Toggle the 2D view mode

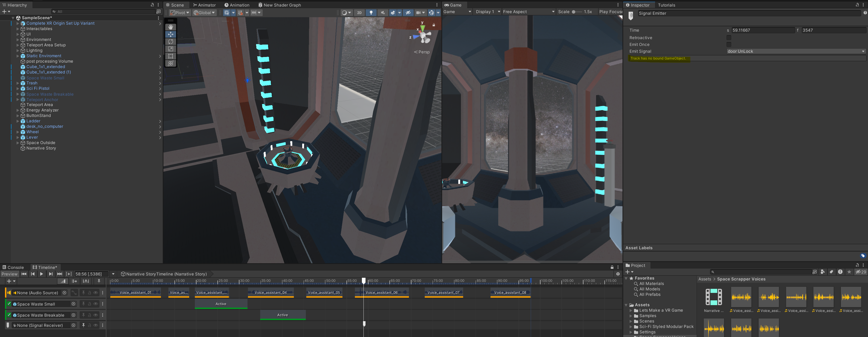coord(359,12)
